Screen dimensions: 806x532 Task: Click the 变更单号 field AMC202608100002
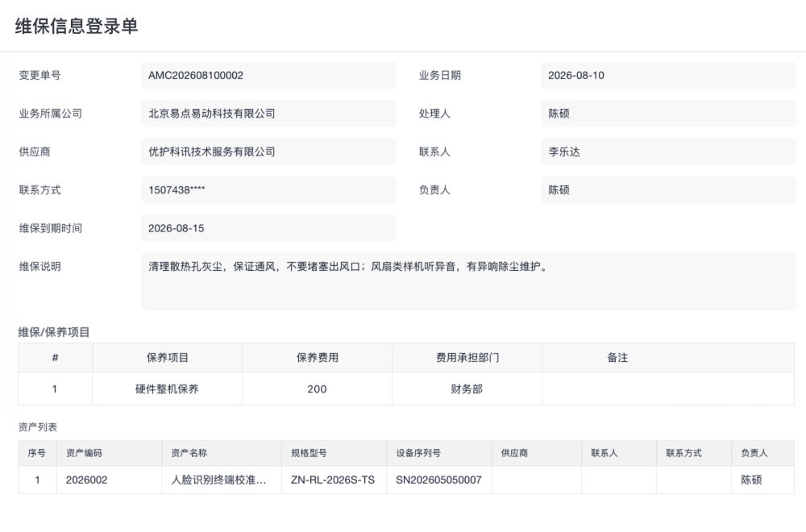point(268,75)
